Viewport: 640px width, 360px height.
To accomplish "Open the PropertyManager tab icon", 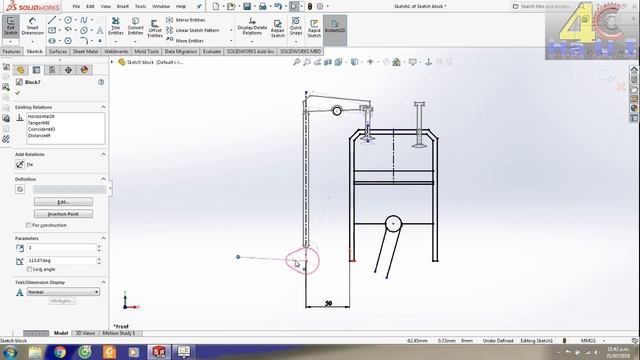I will click(x=36, y=70).
